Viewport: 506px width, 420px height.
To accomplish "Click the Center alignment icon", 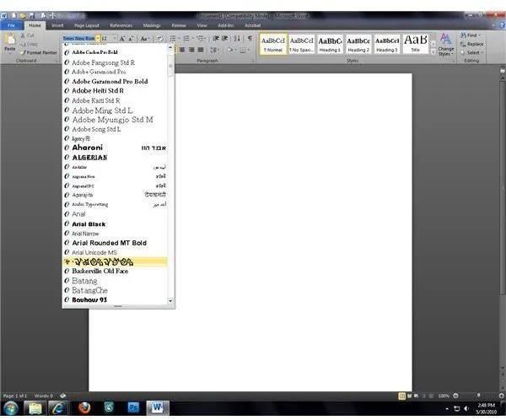I will (182, 50).
